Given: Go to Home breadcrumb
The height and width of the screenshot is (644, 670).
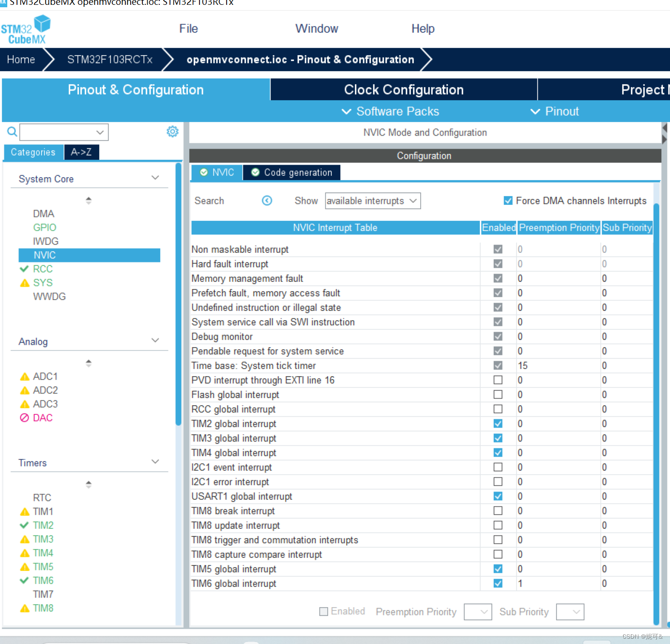Looking at the screenshot, I should [x=21, y=60].
